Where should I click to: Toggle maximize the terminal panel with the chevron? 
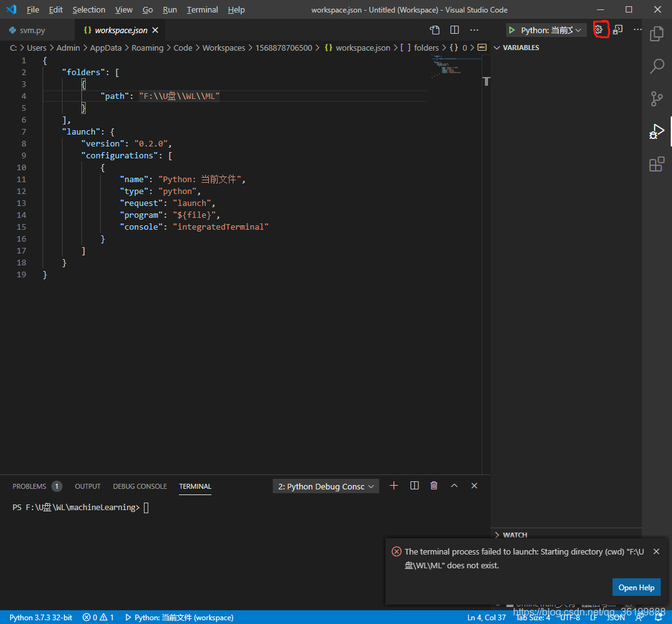coord(454,486)
